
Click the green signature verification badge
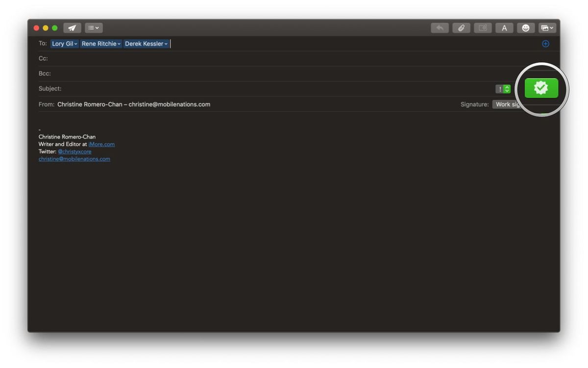[x=540, y=88]
